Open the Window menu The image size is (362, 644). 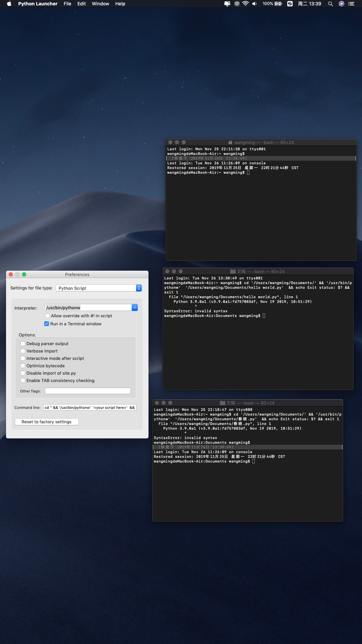click(101, 4)
